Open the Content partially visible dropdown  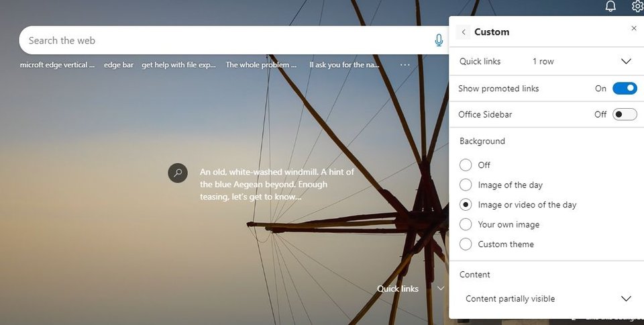(x=547, y=299)
